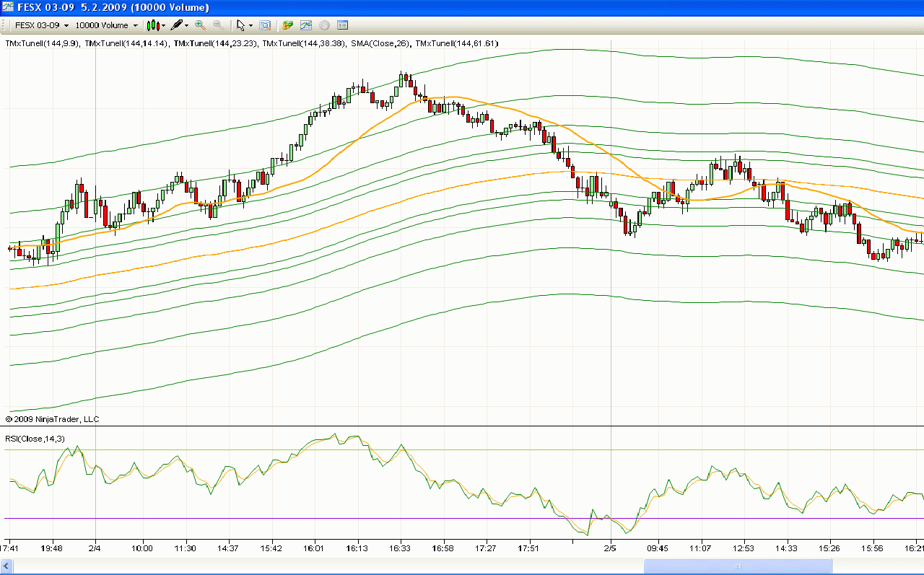Click the green-yellow data series icon
This screenshot has height=575, width=924.
pos(287,25)
